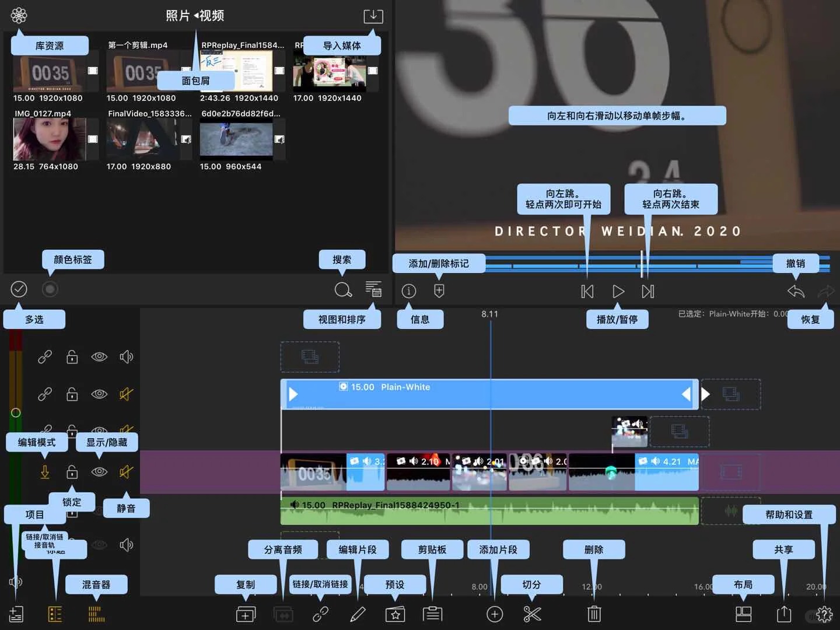Click the 8.00 mark on timeline ruler
Image resolution: width=840 pixels, height=630 pixels.
[x=480, y=587]
